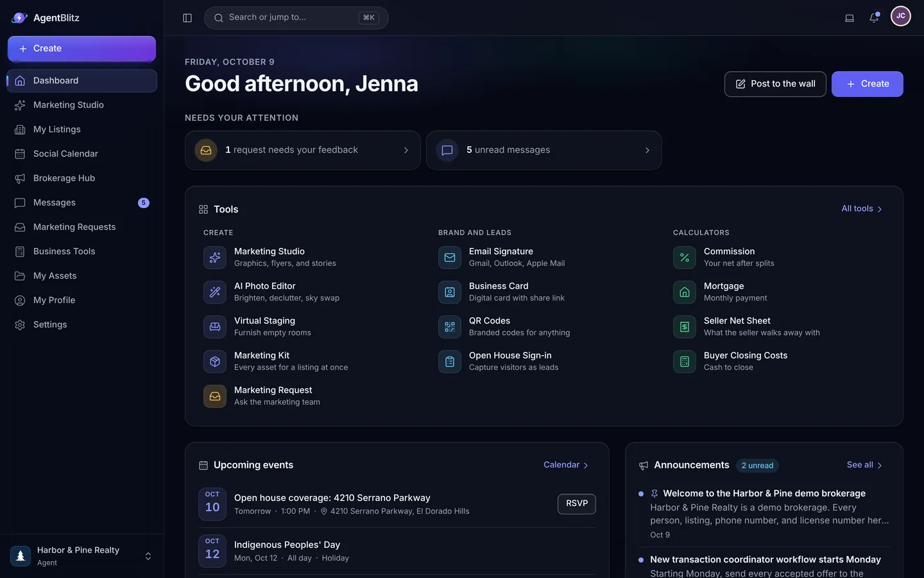Open Messages in sidebar
Image resolution: width=924 pixels, height=578 pixels.
click(81, 203)
